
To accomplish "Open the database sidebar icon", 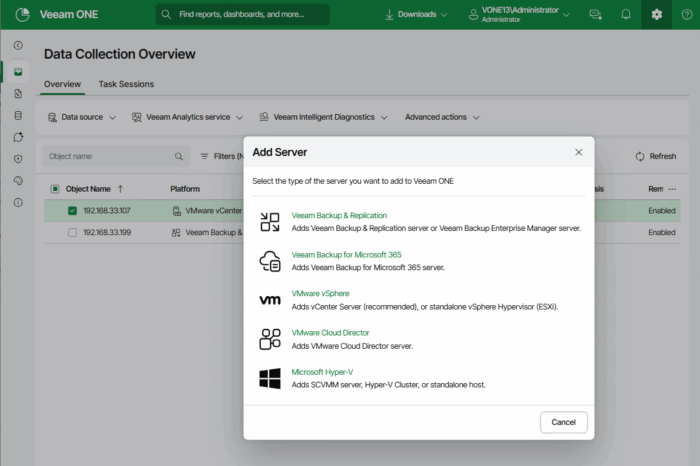I will 18,116.
